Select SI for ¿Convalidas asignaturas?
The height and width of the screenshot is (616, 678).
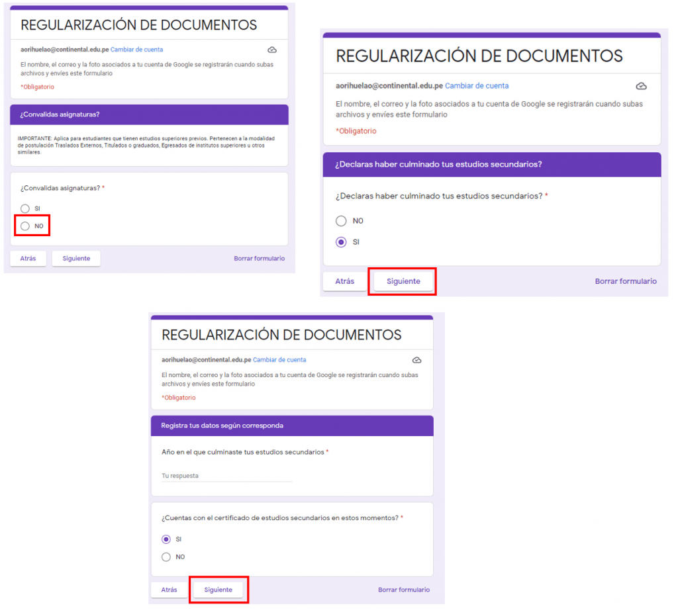pos(25,208)
